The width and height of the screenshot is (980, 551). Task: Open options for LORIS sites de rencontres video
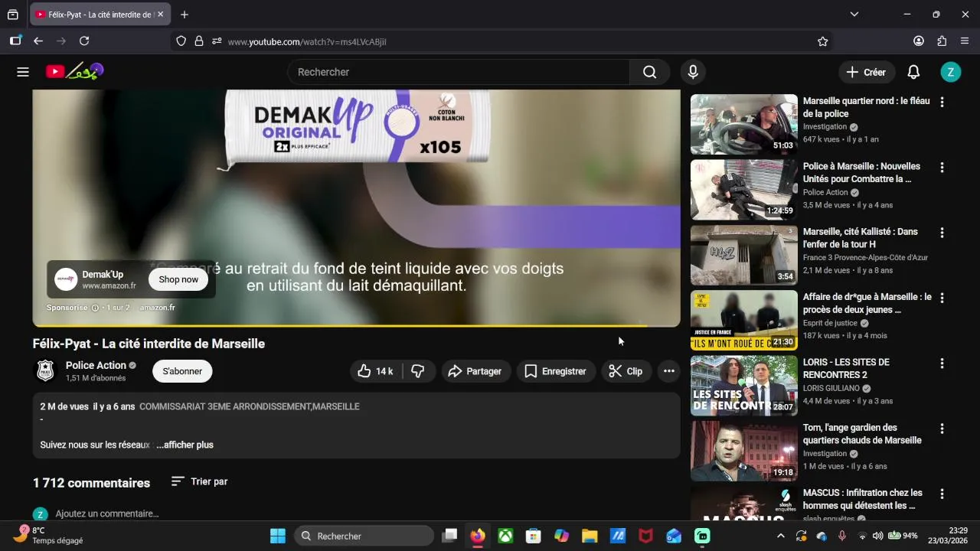tap(942, 364)
